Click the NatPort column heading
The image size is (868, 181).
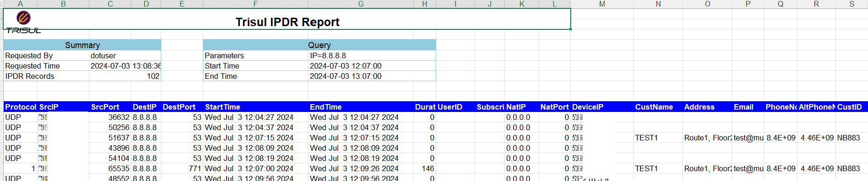554,107
